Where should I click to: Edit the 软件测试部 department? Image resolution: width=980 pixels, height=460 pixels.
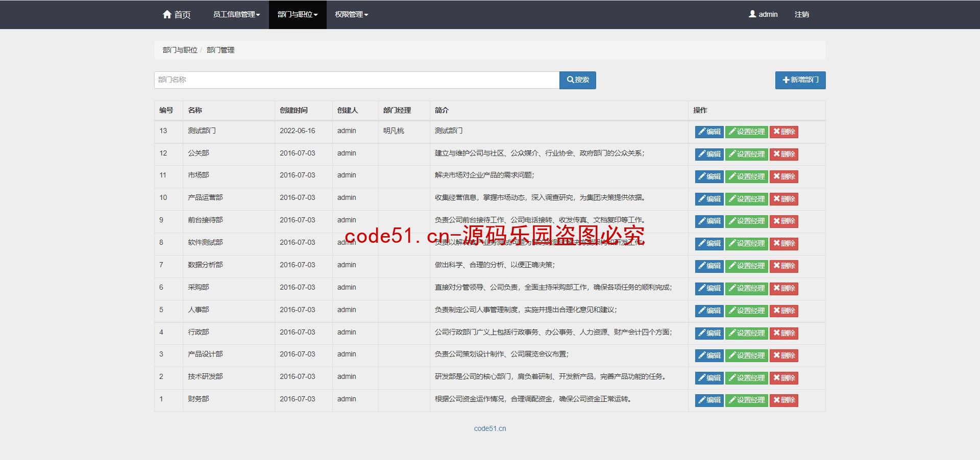point(709,243)
